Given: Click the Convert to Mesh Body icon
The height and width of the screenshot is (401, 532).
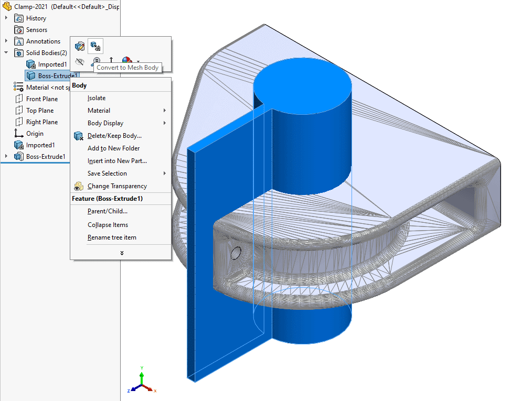Looking at the screenshot, I should [x=95, y=46].
